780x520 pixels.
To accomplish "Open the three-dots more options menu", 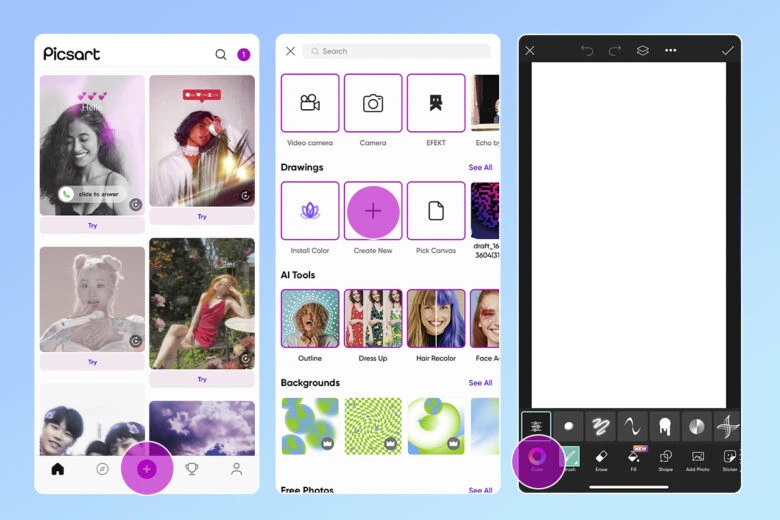I will 671,50.
